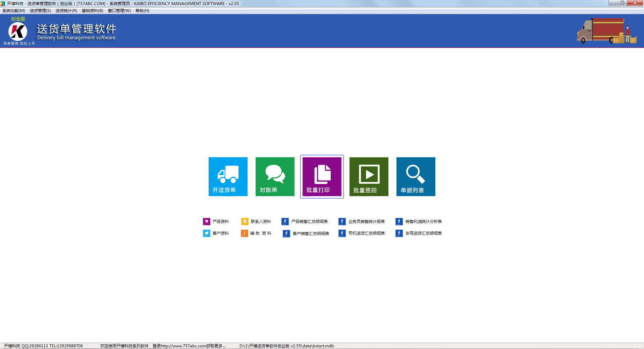Open the 窗口管理(W) menu
Viewport: 644px width, 349px height.
pyautogui.click(x=119, y=11)
